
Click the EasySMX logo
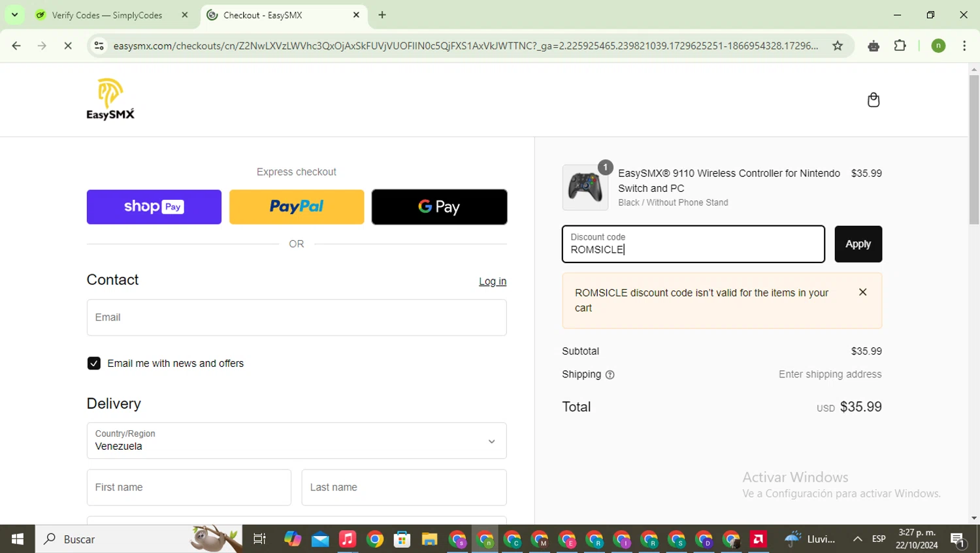click(x=110, y=99)
